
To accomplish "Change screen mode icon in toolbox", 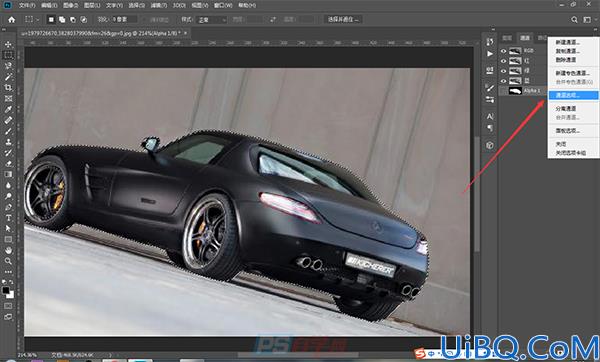I will tap(8, 317).
